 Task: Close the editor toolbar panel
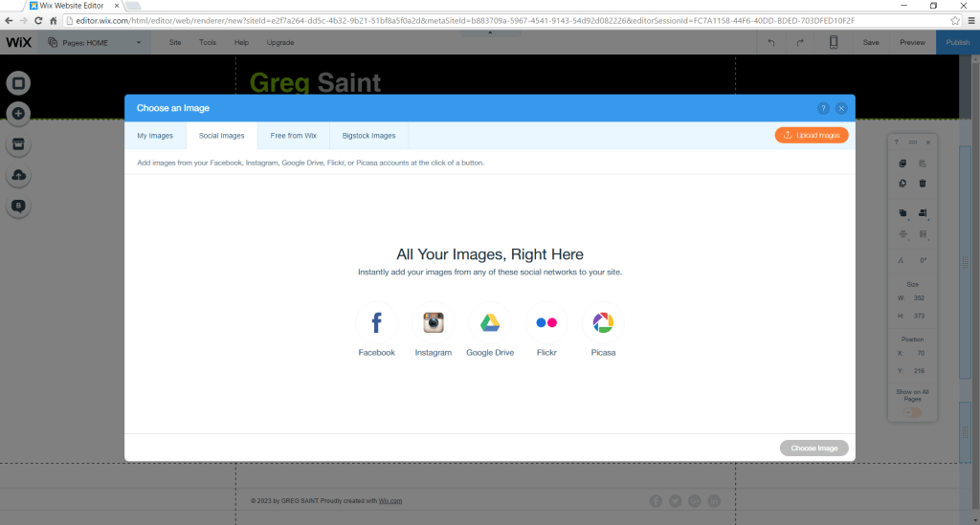pyautogui.click(x=928, y=142)
